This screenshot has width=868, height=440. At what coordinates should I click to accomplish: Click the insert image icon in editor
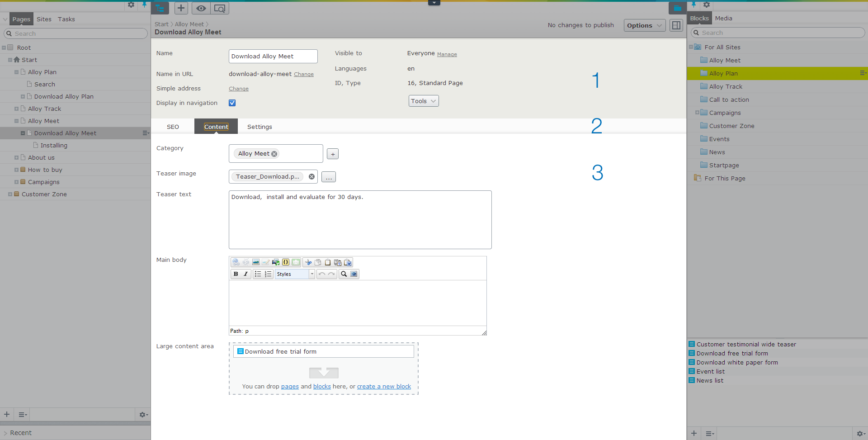pos(255,262)
